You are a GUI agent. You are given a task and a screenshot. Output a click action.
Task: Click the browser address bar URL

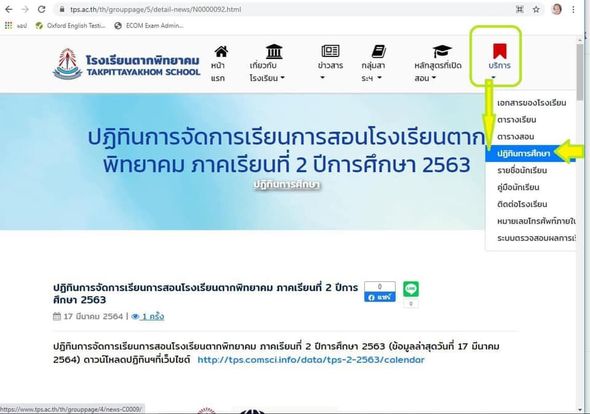coord(155,9)
